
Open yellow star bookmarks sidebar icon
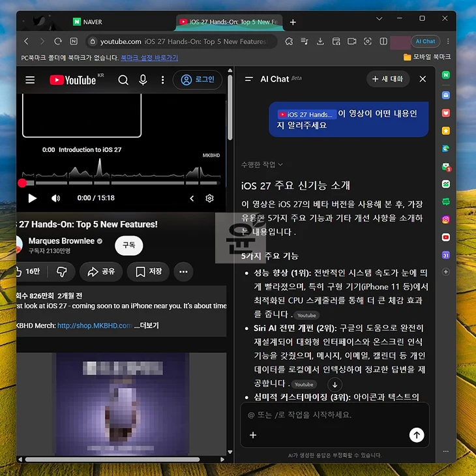tap(445, 131)
